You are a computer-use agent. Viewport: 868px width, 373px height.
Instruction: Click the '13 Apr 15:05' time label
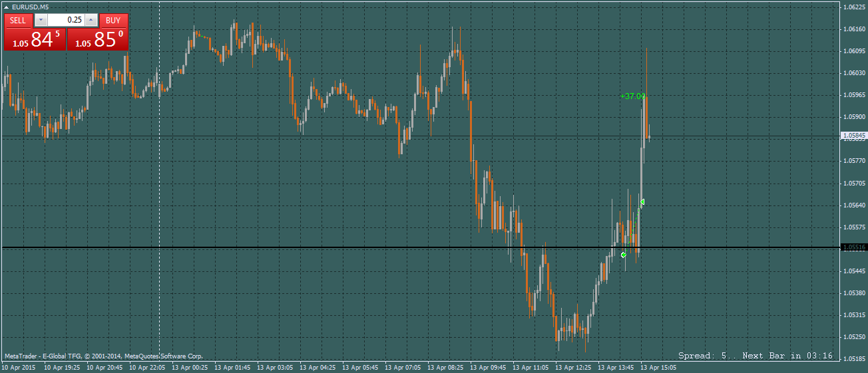pyautogui.click(x=658, y=366)
